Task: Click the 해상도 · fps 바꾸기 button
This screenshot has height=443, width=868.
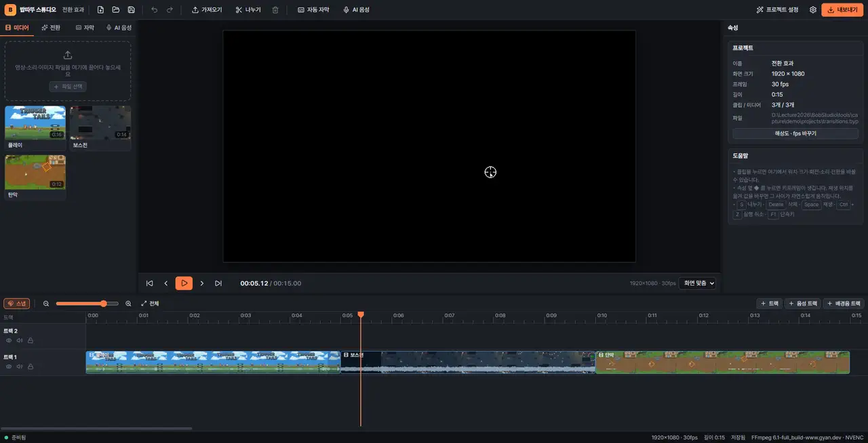Action: coord(795,133)
